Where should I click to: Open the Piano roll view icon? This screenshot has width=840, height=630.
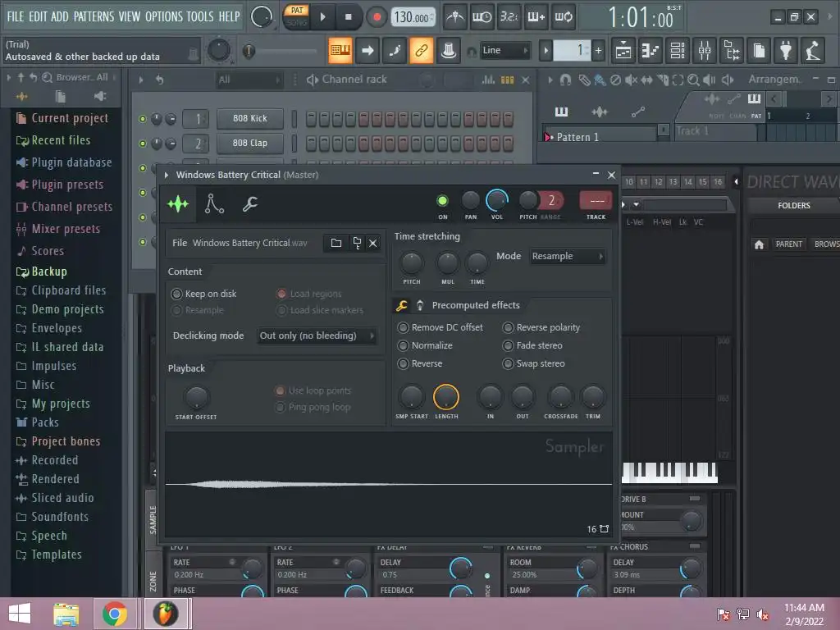[x=651, y=50]
